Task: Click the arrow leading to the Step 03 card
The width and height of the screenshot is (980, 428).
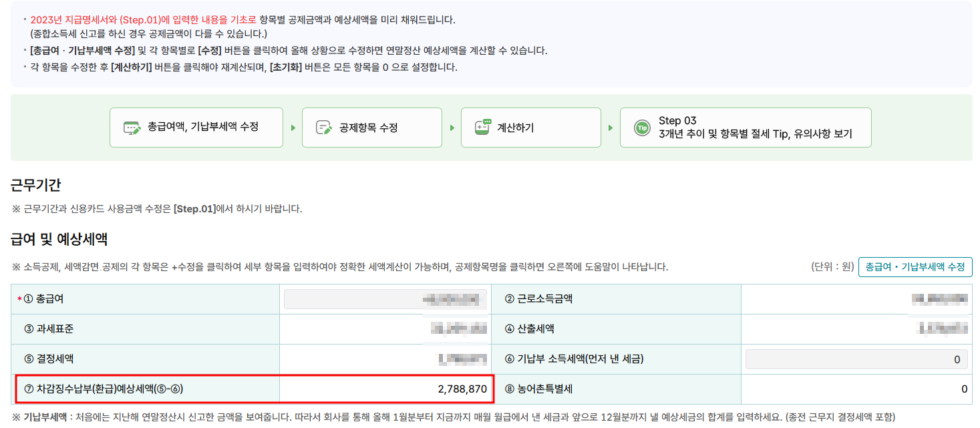Action: 610,127
